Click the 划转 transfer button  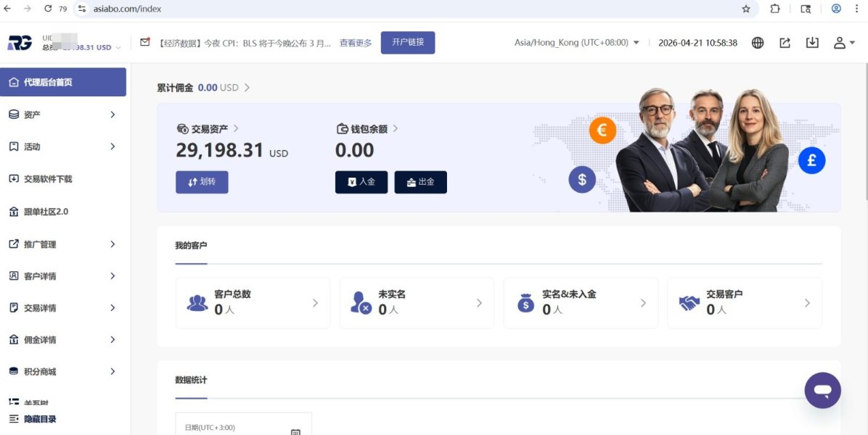point(202,182)
